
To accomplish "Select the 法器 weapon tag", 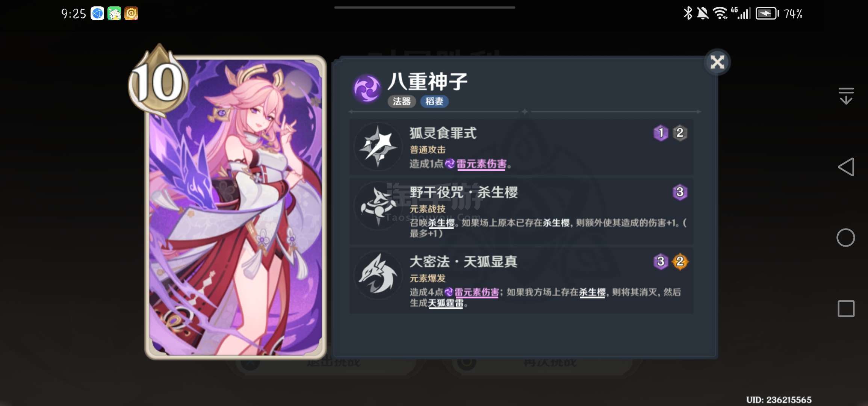I will pos(401,101).
